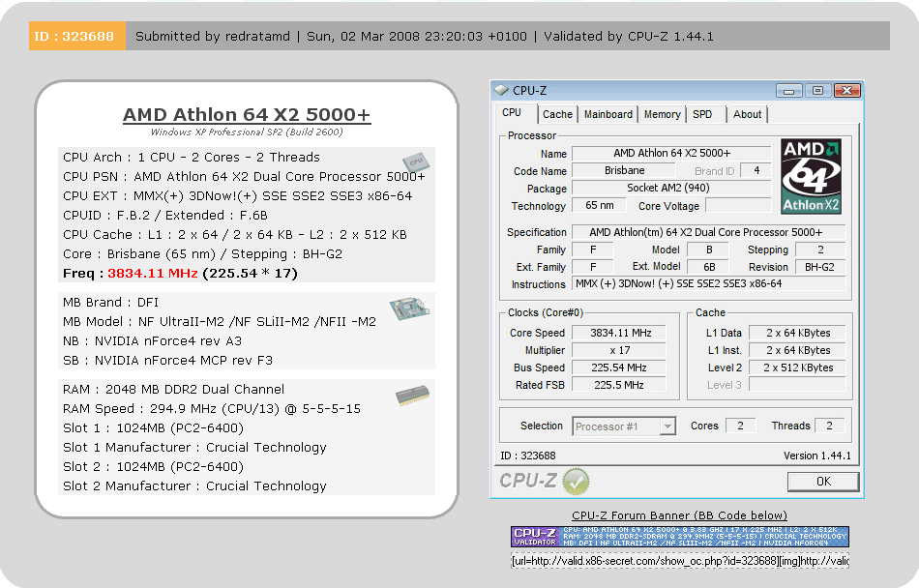This screenshot has height=588, width=919.
Task: Click the Ext. Model value 6B
Action: [x=708, y=267]
